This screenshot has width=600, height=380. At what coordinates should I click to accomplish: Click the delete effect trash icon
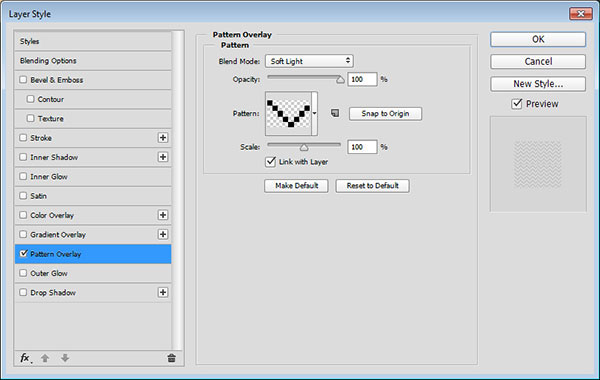coord(171,358)
